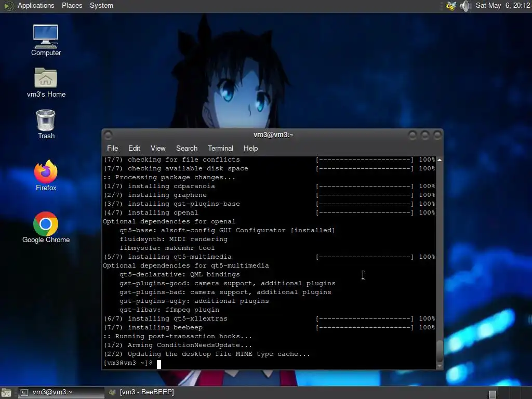Click text 'Optional dependencies for openal'
532x399 pixels.
coord(169,221)
